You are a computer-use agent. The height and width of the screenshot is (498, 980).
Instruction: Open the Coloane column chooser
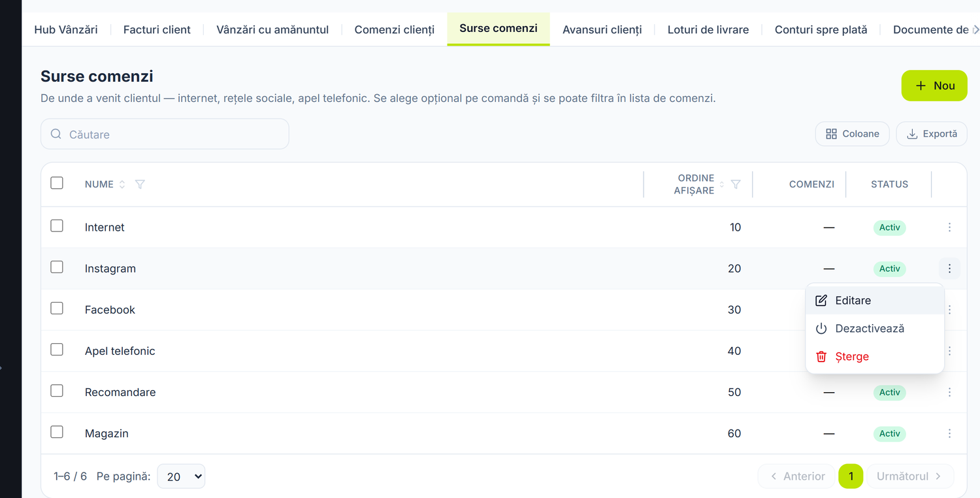(852, 134)
